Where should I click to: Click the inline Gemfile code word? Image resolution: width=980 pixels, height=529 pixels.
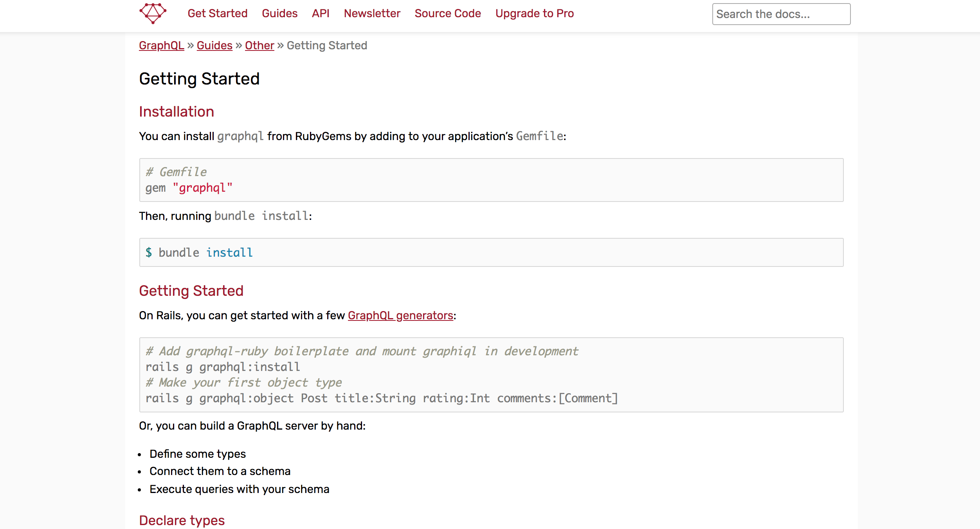pyautogui.click(x=540, y=136)
